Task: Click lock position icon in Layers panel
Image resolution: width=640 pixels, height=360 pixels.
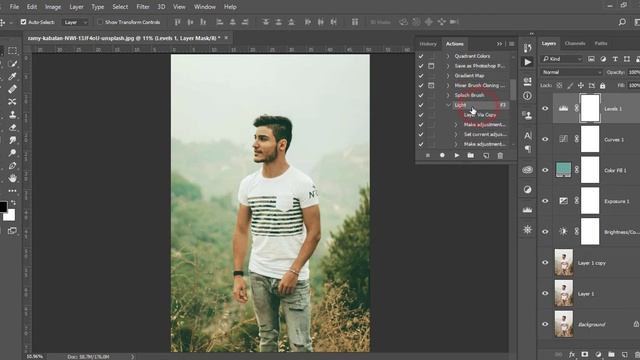Action: coord(581,86)
